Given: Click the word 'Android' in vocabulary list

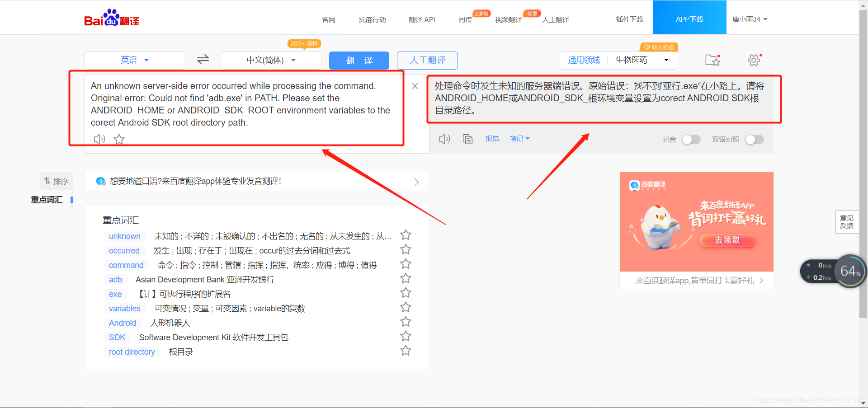Looking at the screenshot, I should [122, 323].
